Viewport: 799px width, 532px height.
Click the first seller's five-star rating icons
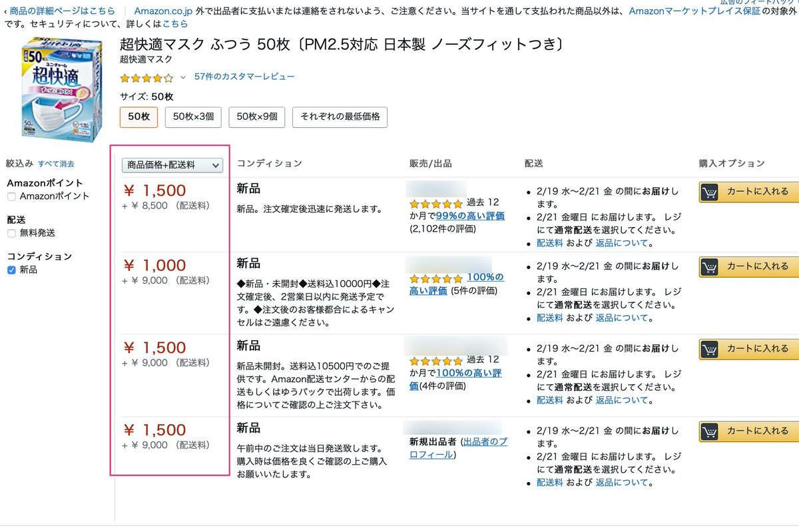pos(436,203)
